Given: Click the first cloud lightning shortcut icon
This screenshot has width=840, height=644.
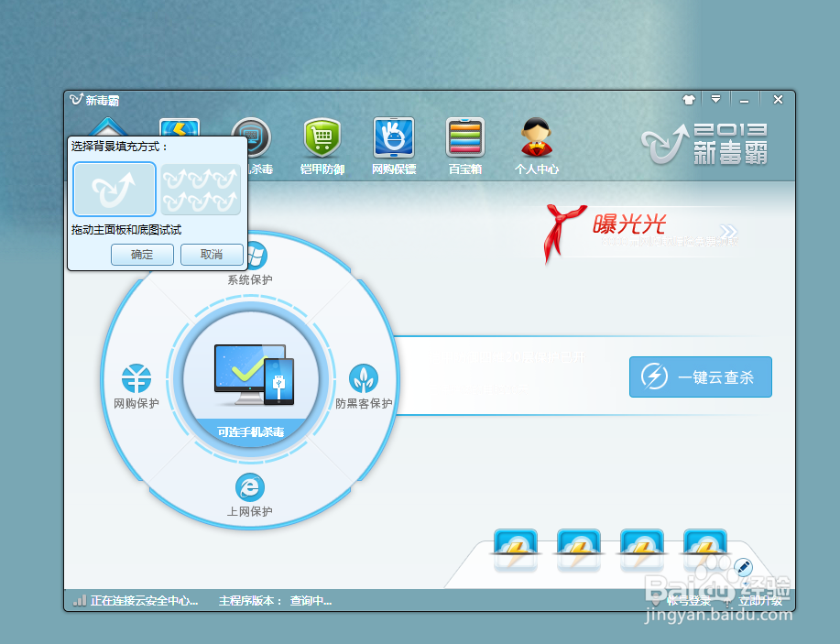Looking at the screenshot, I should click(516, 549).
